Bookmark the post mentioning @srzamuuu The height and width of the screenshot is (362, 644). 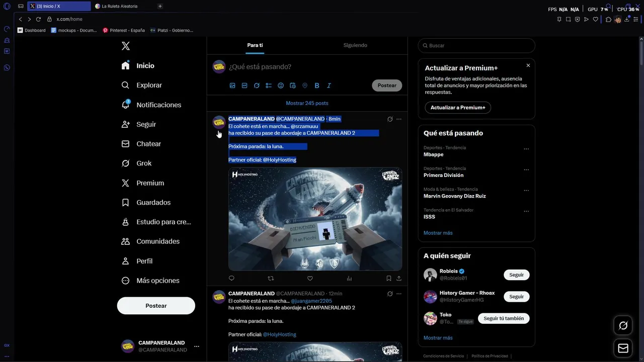(x=389, y=278)
